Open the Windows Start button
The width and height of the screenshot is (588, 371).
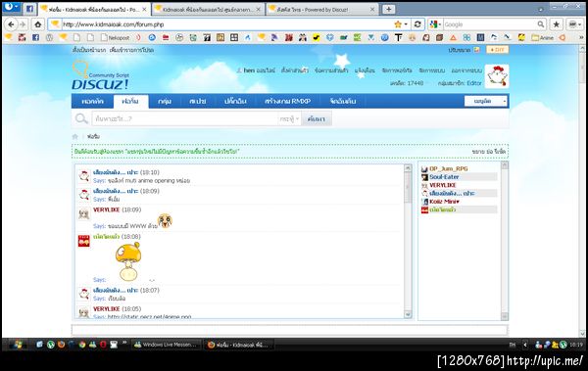point(17,345)
